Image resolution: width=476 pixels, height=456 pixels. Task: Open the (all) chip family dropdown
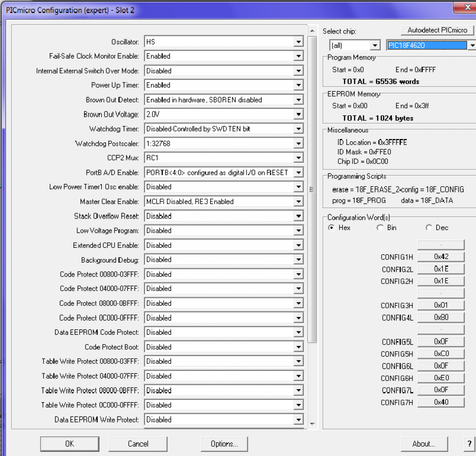click(355, 45)
